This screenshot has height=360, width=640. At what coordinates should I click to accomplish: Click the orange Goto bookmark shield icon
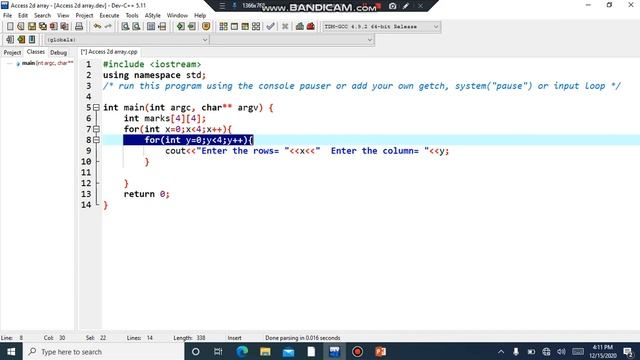(x=206, y=27)
